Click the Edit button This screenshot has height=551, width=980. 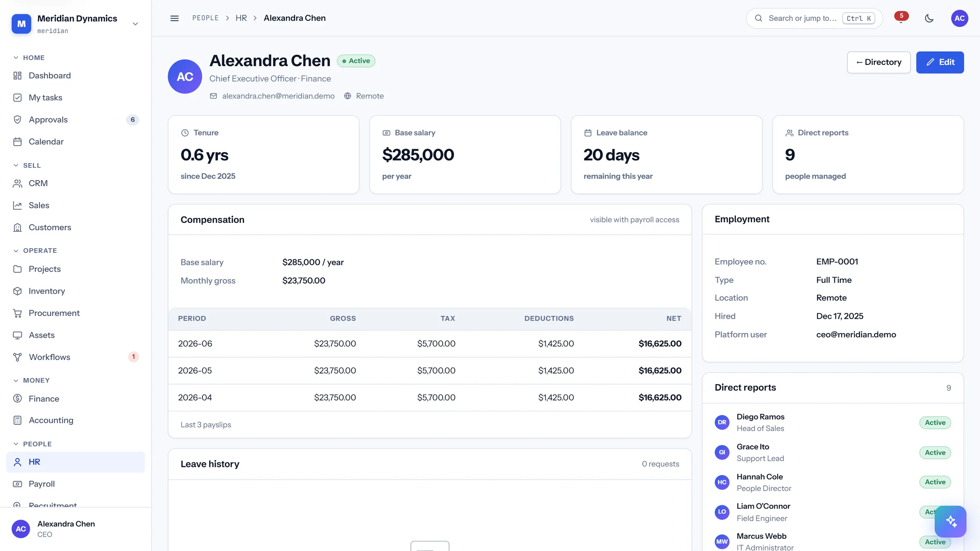click(x=940, y=62)
